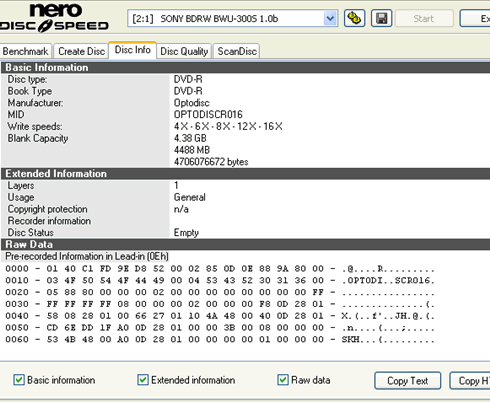Toggle the Raw data checkbox
Screen dimensions: 490x402
(283, 380)
